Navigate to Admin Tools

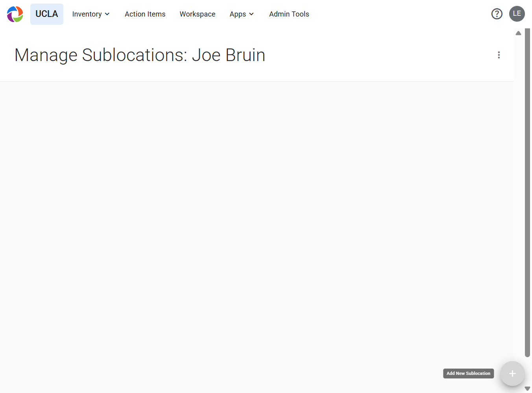tap(289, 14)
